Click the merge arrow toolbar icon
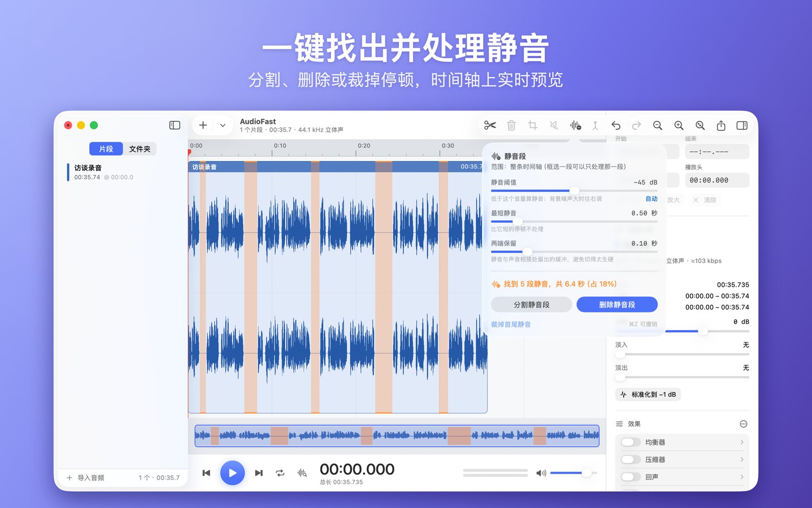Image resolution: width=812 pixels, height=508 pixels. 595,125
